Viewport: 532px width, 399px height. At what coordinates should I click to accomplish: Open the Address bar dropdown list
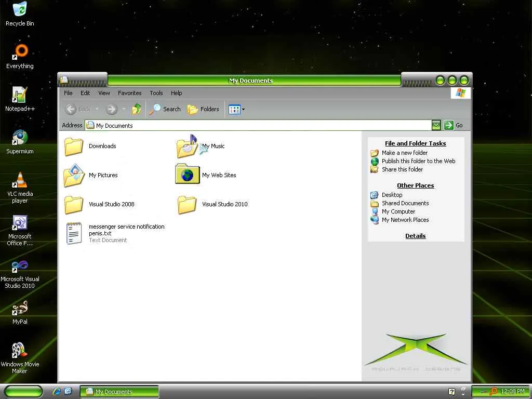tap(436, 125)
